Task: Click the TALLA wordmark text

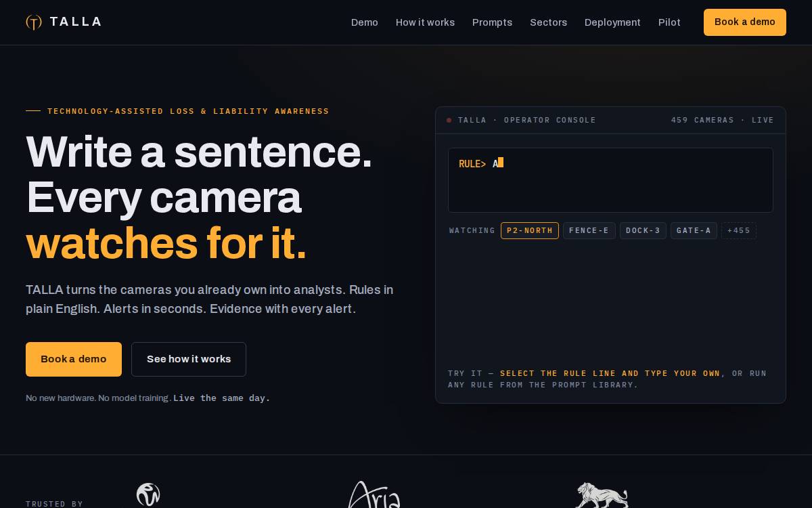Action: pos(75,22)
